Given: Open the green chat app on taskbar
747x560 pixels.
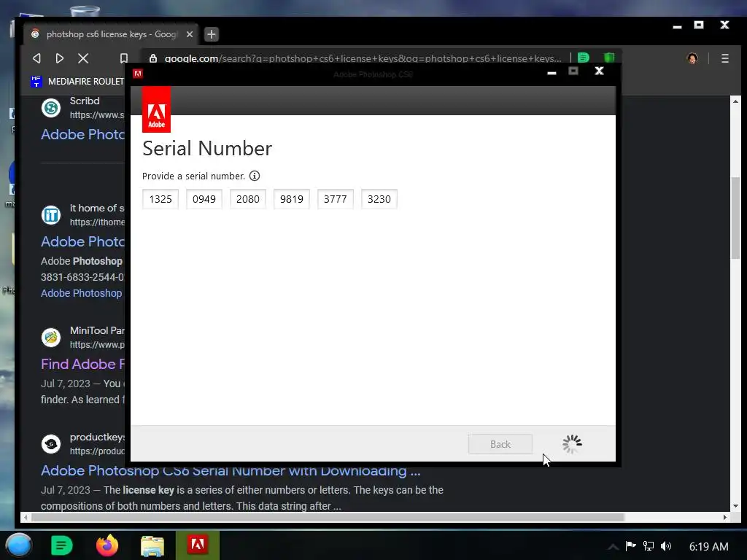Looking at the screenshot, I should pos(61,545).
